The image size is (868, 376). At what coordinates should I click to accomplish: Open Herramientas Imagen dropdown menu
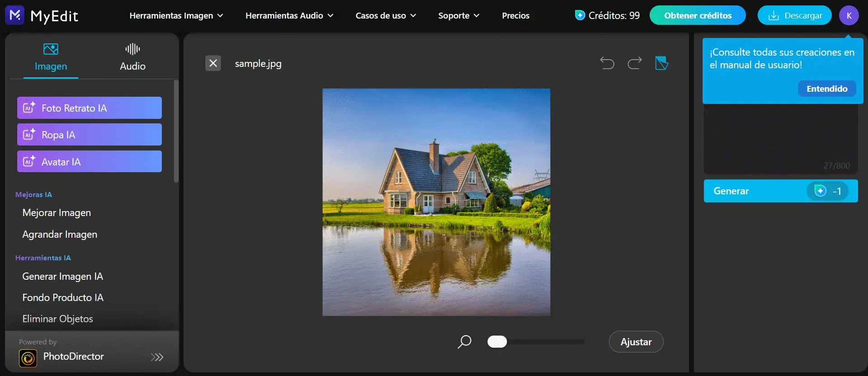point(176,15)
